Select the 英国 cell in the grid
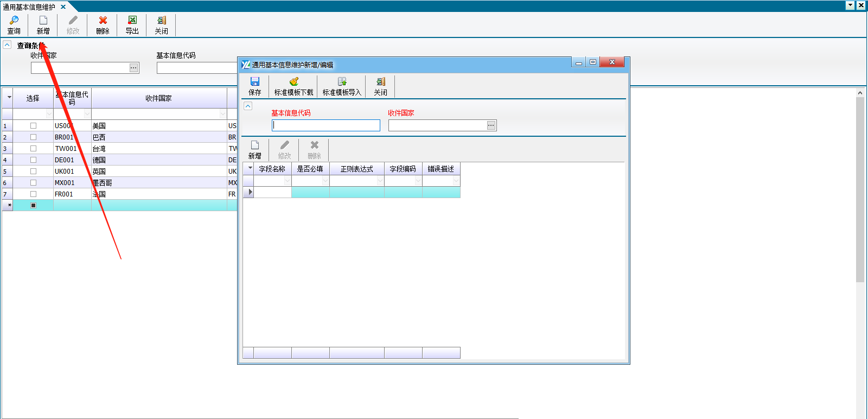The width and height of the screenshot is (868, 419). click(x=159, y=171)
